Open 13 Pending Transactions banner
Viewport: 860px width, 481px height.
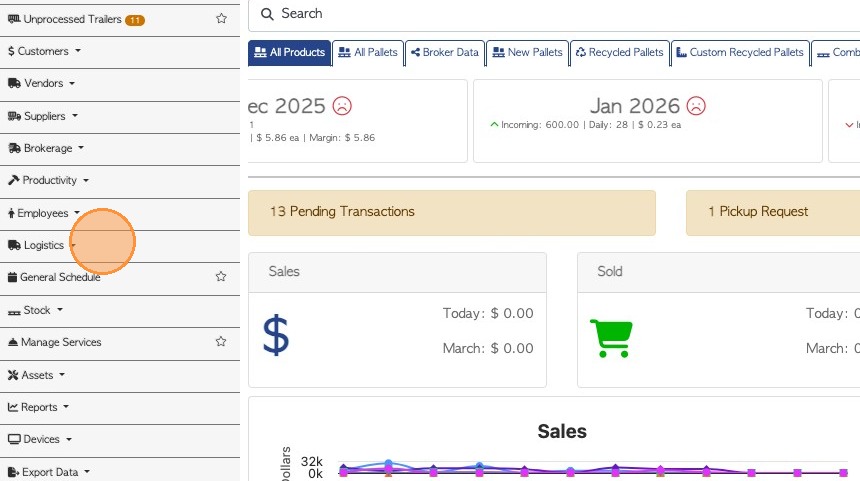[451, 212]
